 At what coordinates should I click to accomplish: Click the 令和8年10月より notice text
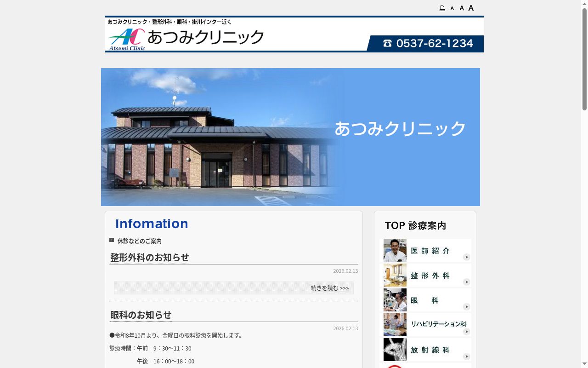pos(176,335)
